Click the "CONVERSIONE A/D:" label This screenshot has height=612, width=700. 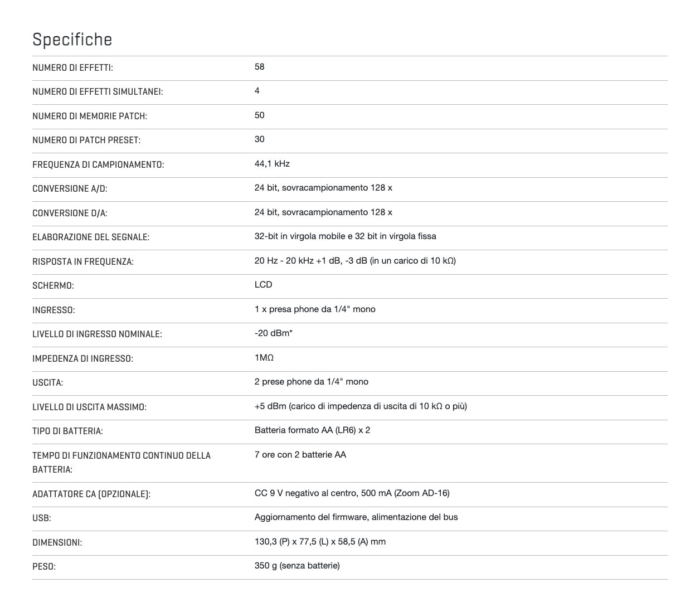pyautogui.click(x=70, y=189)
